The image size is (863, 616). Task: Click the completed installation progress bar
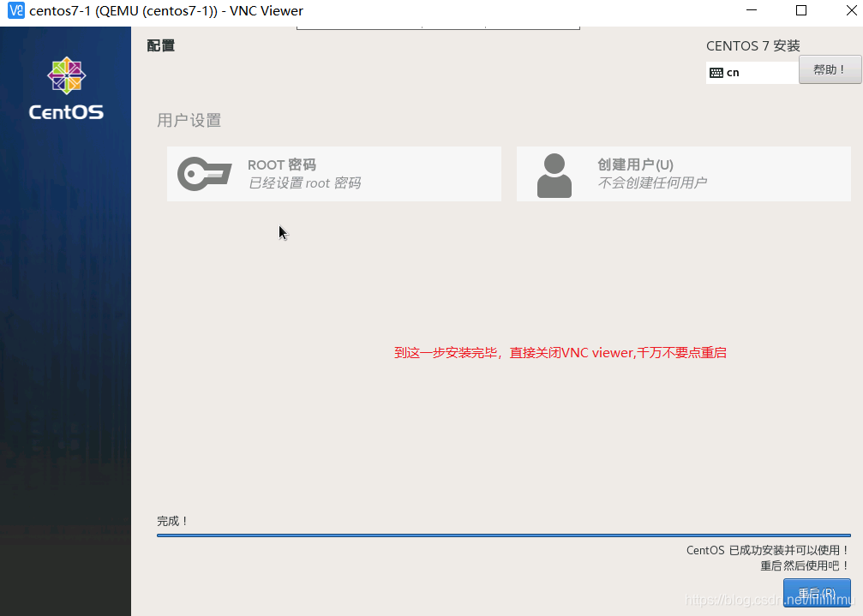pos(504,535)
